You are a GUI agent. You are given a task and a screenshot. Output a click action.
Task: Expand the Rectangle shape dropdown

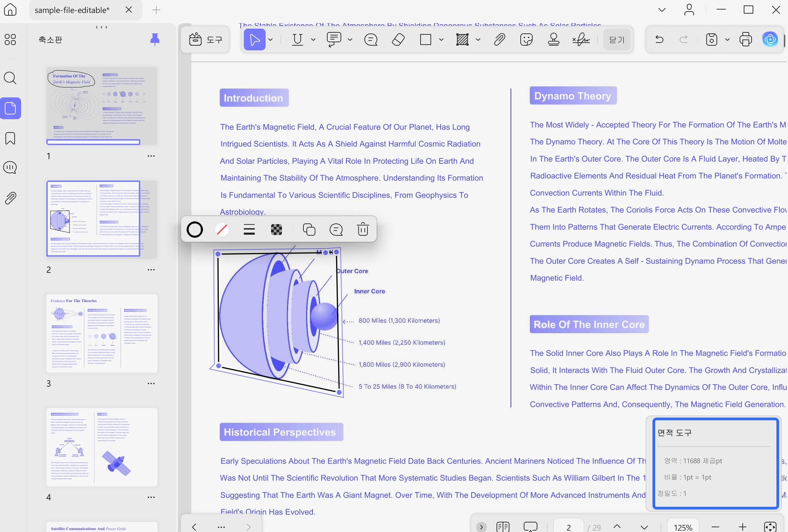pos(442,40)
